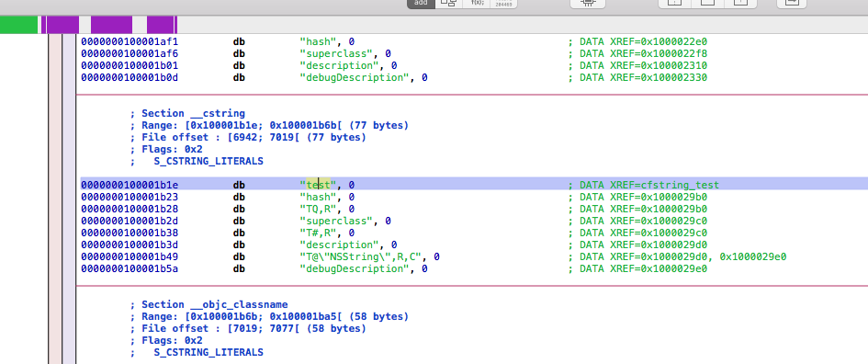Follow XREF 0x1000029d0 on the description row
The width and height of the screenshot is (868, 364).
click(674, 245)
